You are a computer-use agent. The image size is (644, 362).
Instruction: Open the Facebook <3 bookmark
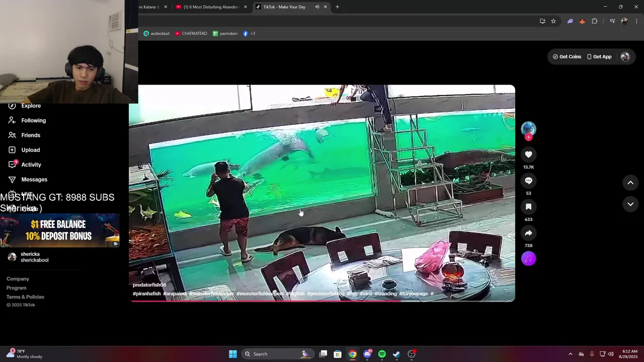pos(249,34)
